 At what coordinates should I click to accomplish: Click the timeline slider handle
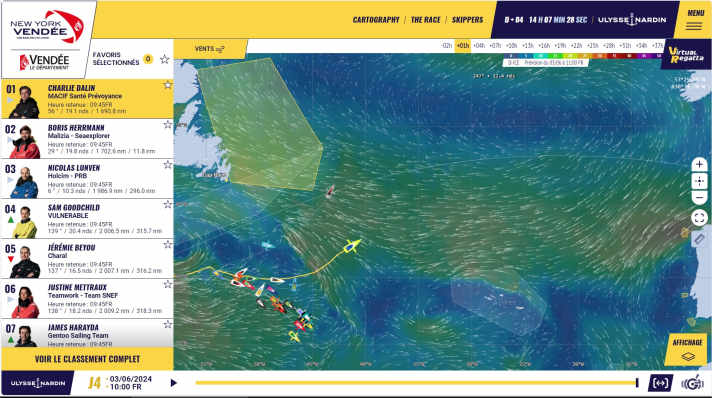point(637,383)
